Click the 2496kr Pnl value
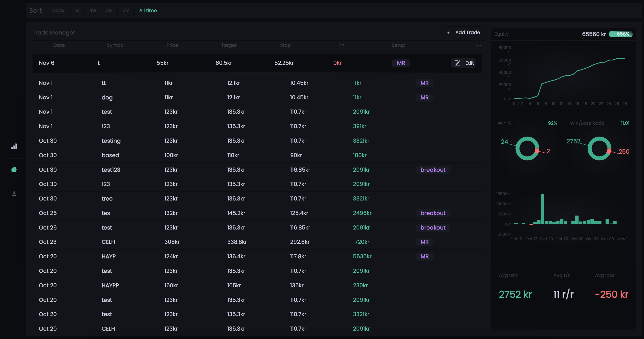644x339 pixels. click(362, 213)
